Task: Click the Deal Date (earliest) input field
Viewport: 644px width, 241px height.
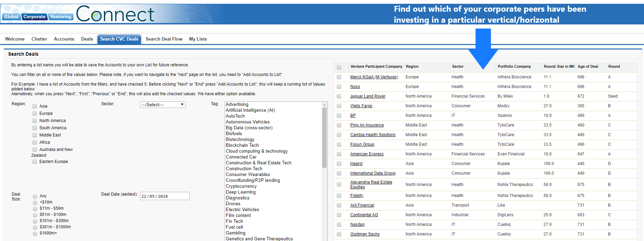Action: (x=165, y=196)
